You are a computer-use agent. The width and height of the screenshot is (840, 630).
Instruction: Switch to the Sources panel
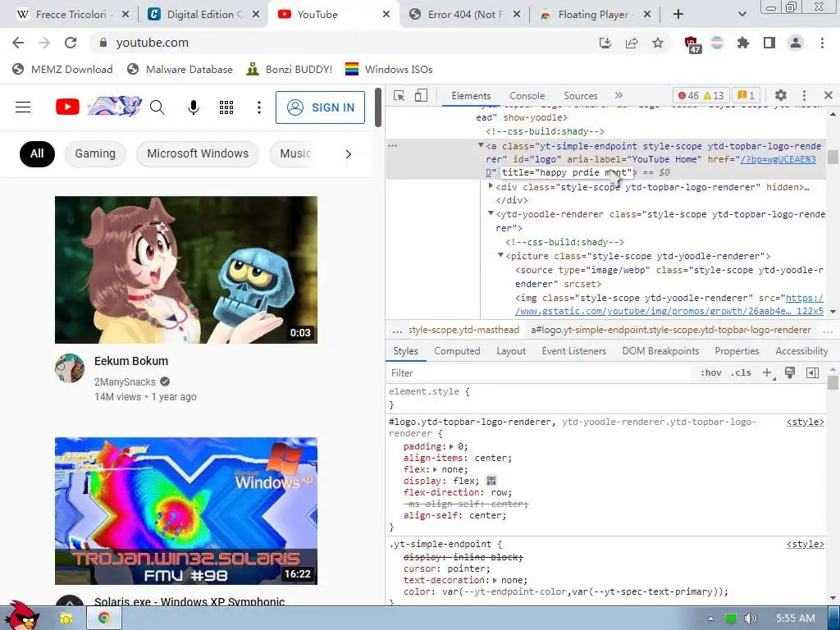coord(580,95)
